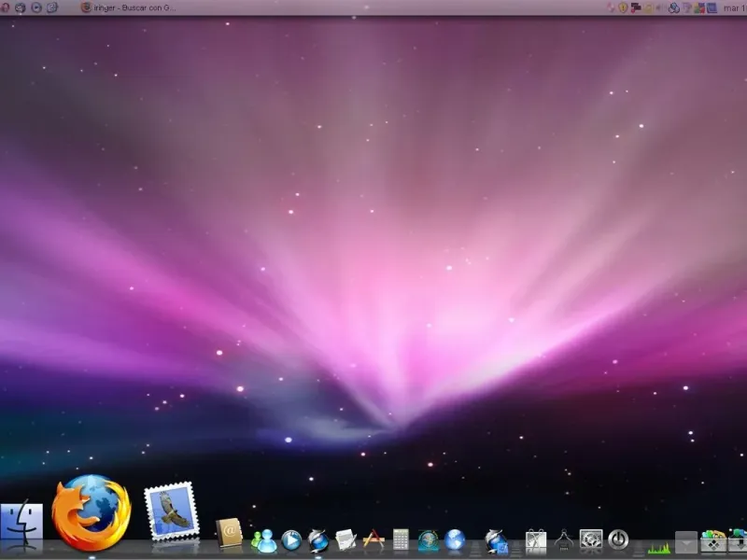
Task: Launch the Calculator icon
Action: point(401,539)
